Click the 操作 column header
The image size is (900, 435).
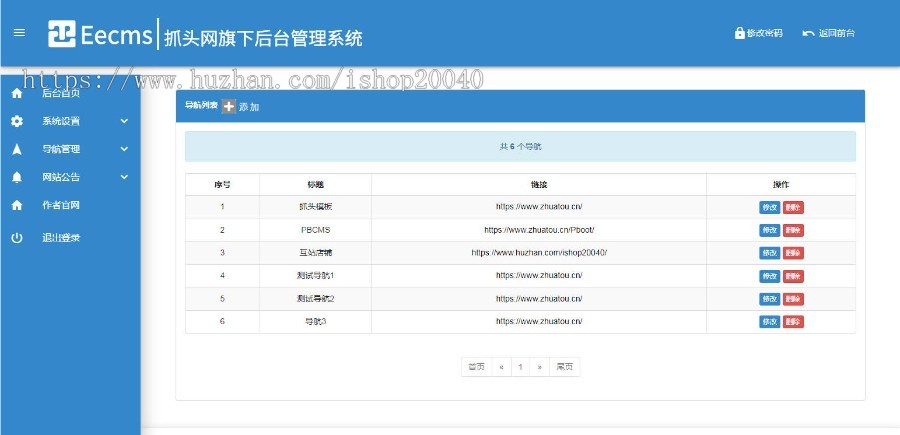(x=781, y=185)
